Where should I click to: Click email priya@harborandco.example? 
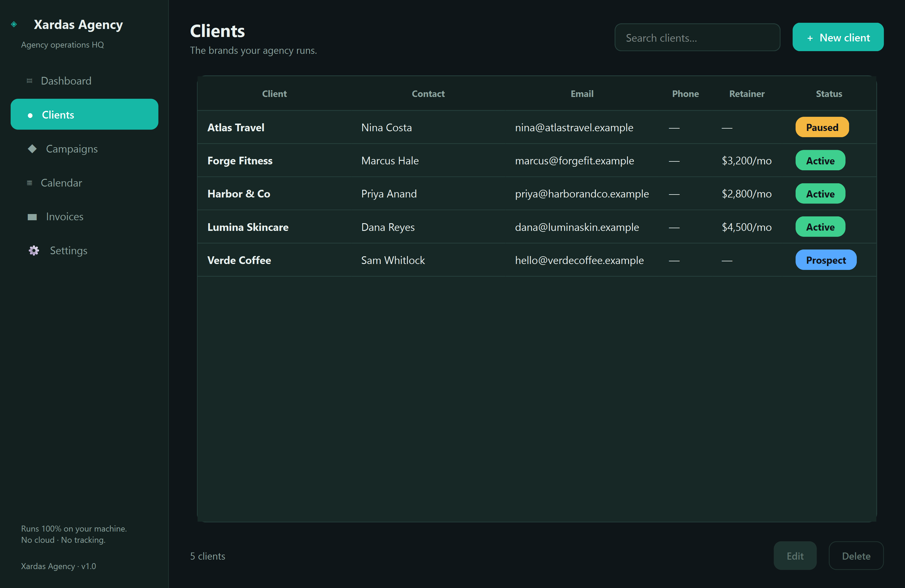click(582, 194)
